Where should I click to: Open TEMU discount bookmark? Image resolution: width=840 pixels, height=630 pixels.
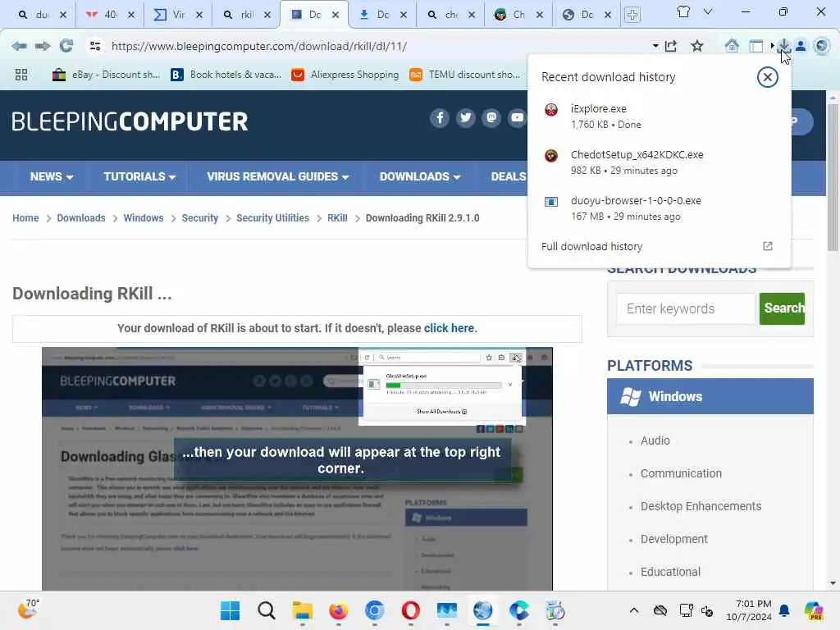click(x=464, y=75)
